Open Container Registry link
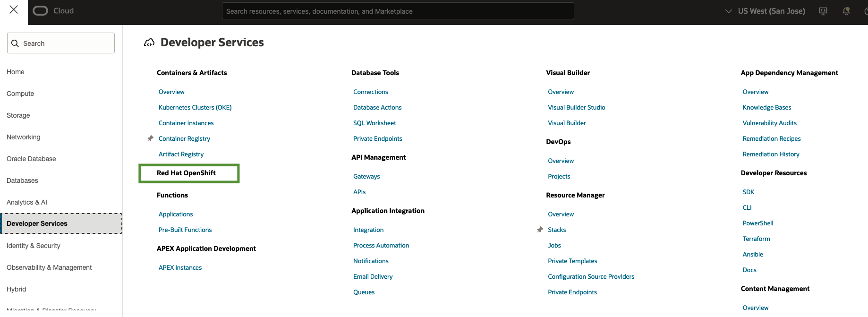The height and width of the screenshot is (317, 868). (x=184, y=138)
